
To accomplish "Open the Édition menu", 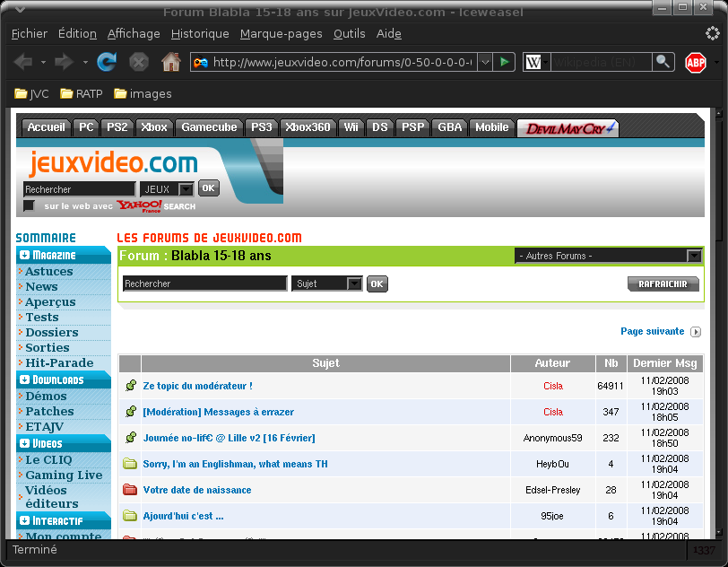I will point(77,34).
